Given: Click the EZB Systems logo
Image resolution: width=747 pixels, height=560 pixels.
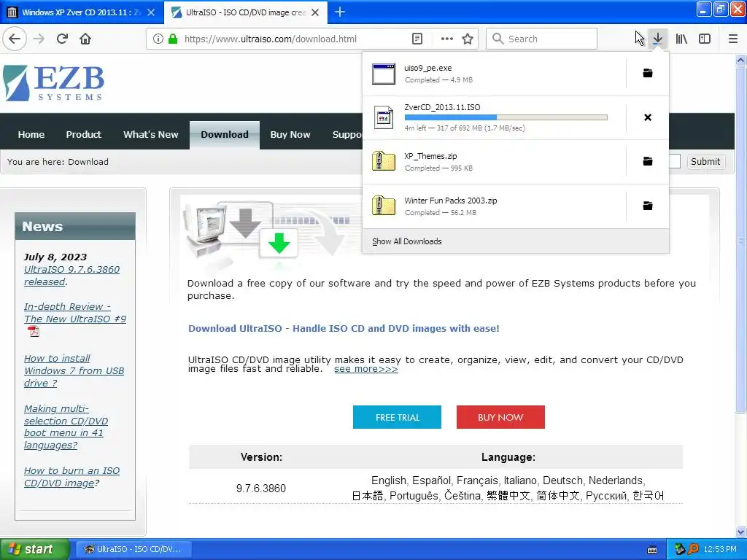Looking at the screenshot, I should coord(53,83).
